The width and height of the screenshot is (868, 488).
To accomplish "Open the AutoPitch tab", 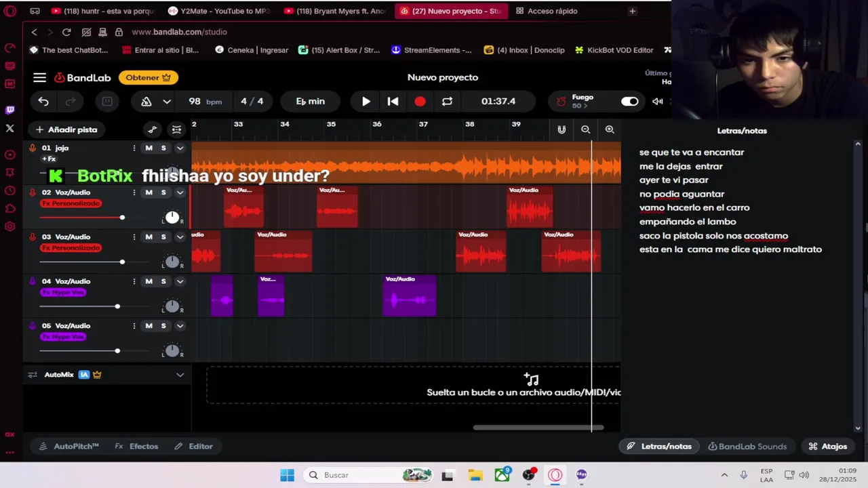I will [x=69, y=447].
